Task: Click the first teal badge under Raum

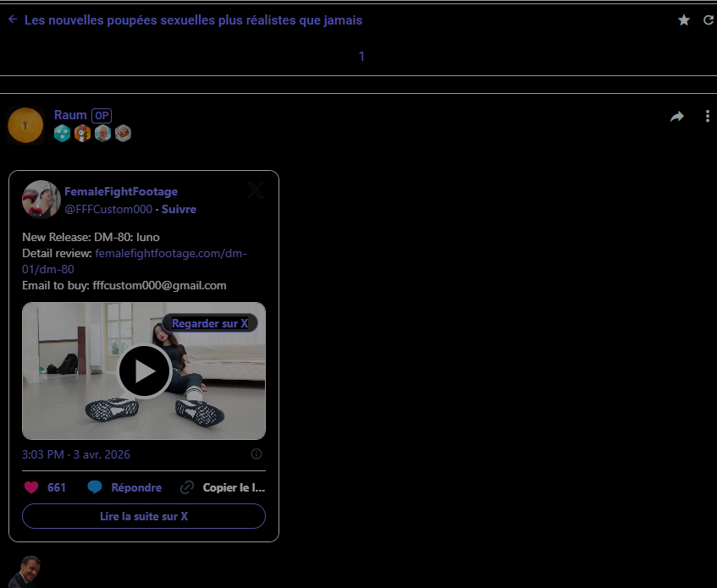Action: point(62,133)
